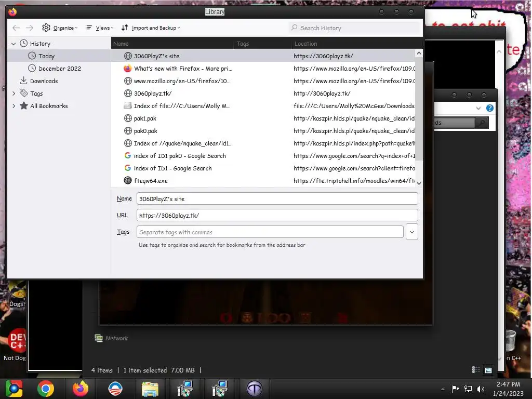Screen dimensions: 532x399
Task: Select index of ID1 - Google Search row
Action: click(263, 168)
